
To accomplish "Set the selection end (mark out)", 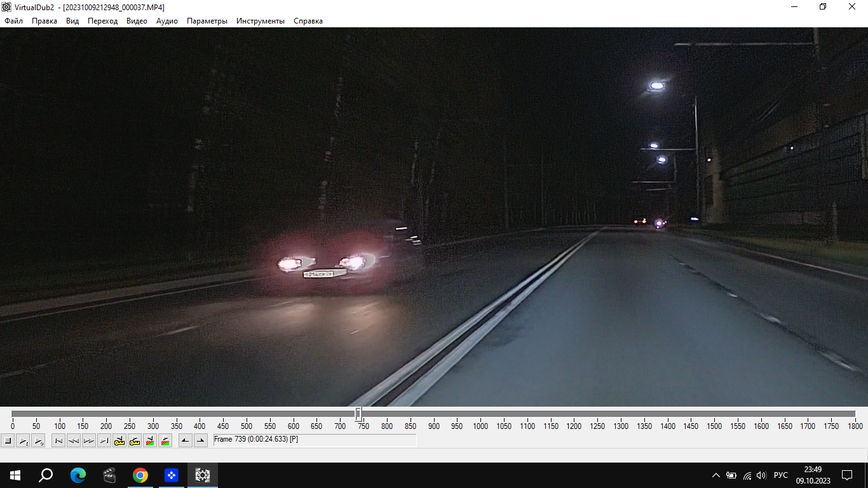I will [x=201, y=440].
